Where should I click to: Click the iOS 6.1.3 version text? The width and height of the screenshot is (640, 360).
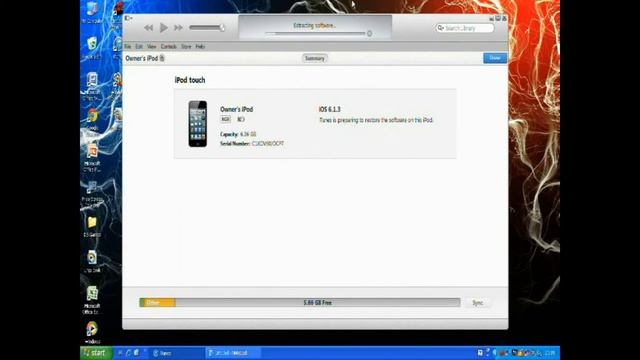click(x=329, y=109)
